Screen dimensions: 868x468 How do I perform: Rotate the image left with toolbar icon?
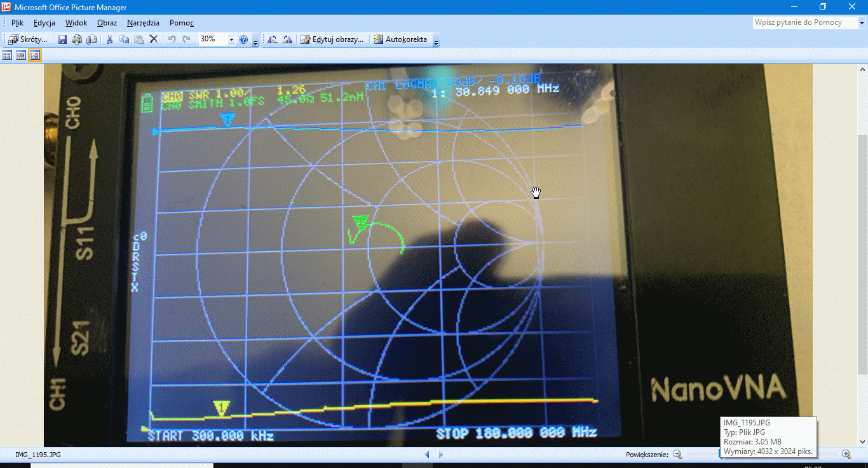click(272, 39)
